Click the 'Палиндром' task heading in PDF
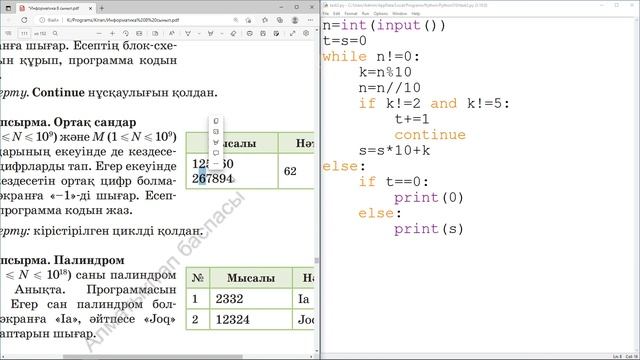Screen dimensions: 640x360 pos(89,260)
